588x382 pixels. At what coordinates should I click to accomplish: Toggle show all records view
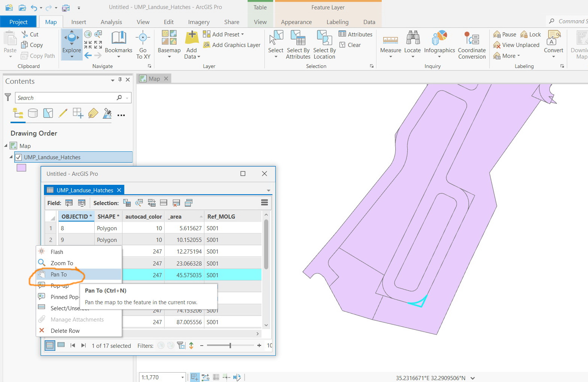tap(50, 345)
